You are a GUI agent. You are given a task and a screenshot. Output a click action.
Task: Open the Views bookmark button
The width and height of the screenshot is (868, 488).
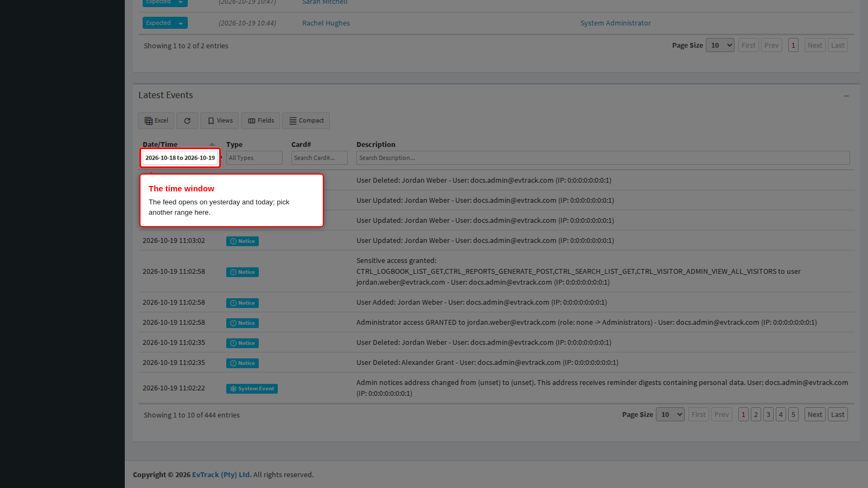(220, 120)
